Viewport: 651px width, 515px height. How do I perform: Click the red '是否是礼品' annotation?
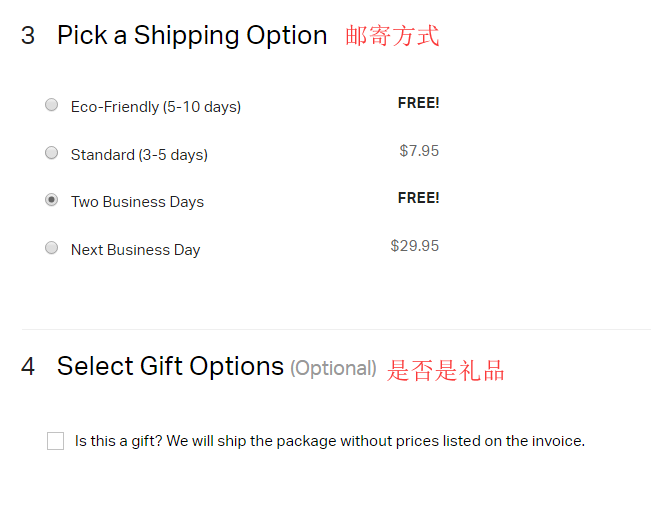point(446,371)
